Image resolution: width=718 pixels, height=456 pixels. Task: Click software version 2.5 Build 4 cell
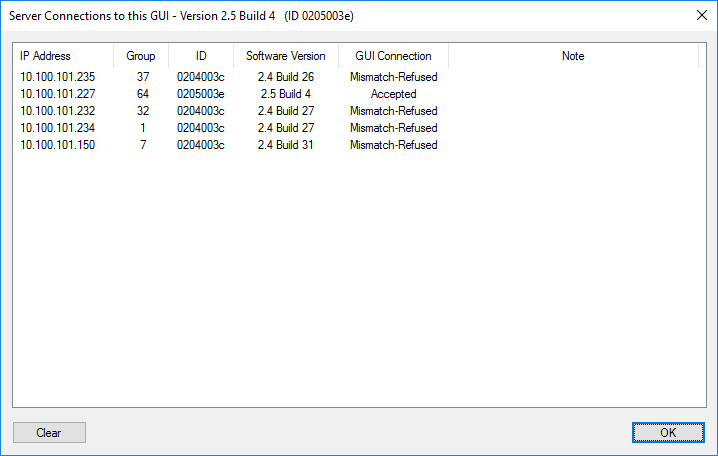[x=286, y=94]
